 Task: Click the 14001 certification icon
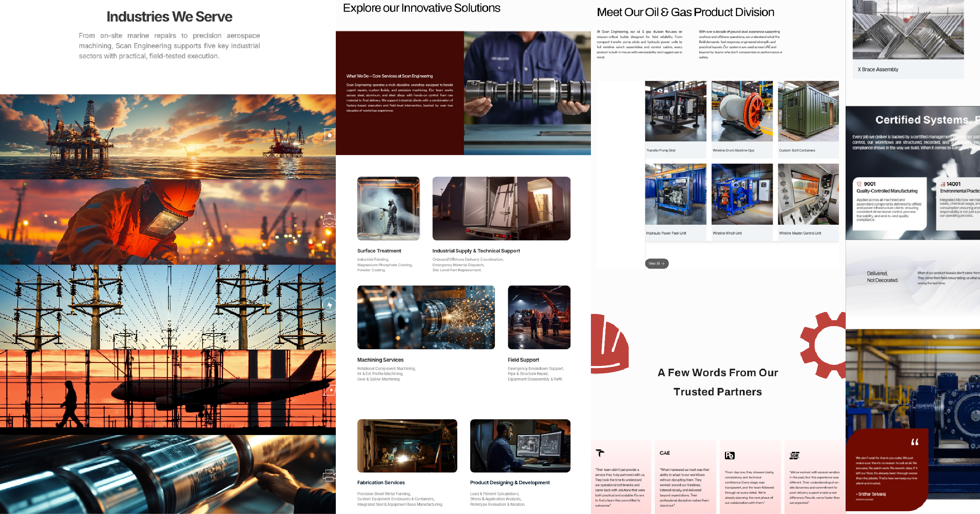[943, 184]
